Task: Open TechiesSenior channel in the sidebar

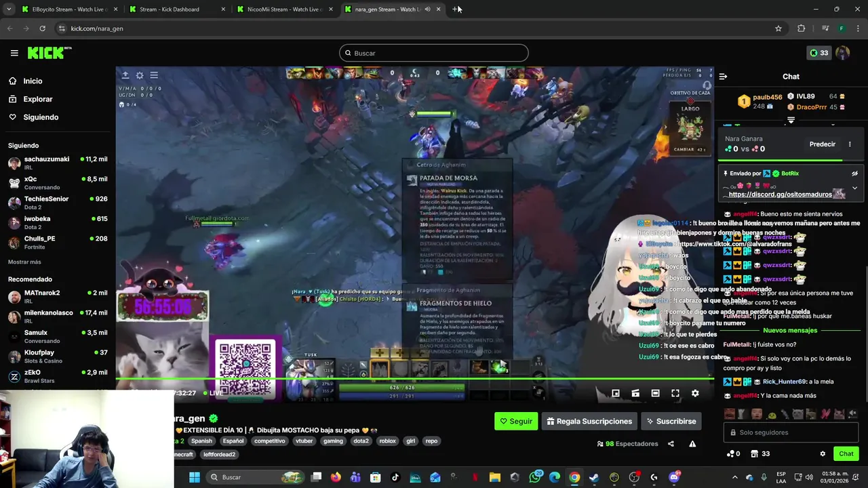Action: (58, 203)
